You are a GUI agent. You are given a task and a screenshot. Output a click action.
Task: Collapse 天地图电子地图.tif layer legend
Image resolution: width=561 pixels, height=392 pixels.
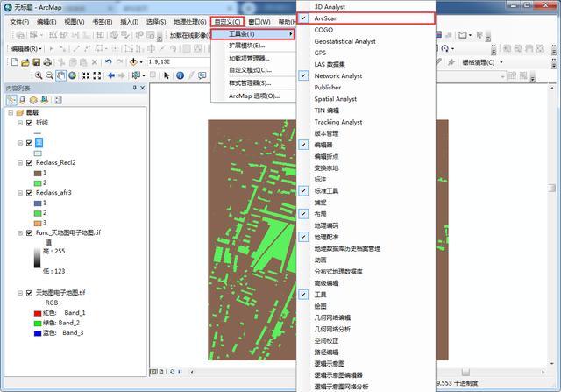pos(20,293)
